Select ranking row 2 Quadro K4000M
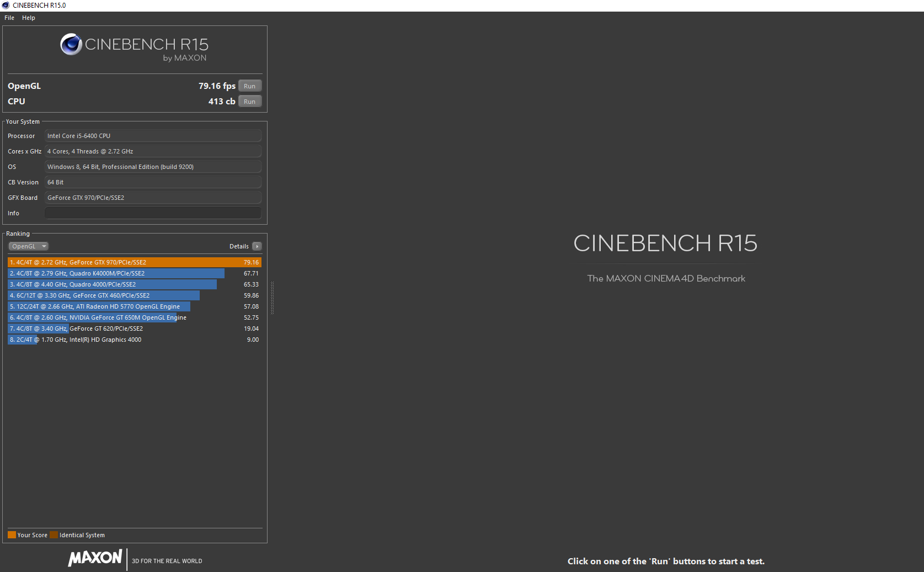The width and height of the screenshot is (924, 572). coord(135,273)
